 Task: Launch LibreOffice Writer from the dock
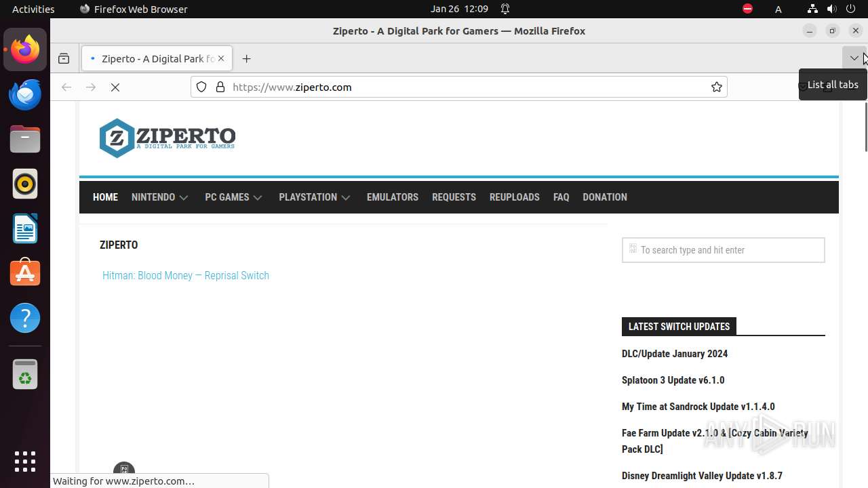pos(25,228)
